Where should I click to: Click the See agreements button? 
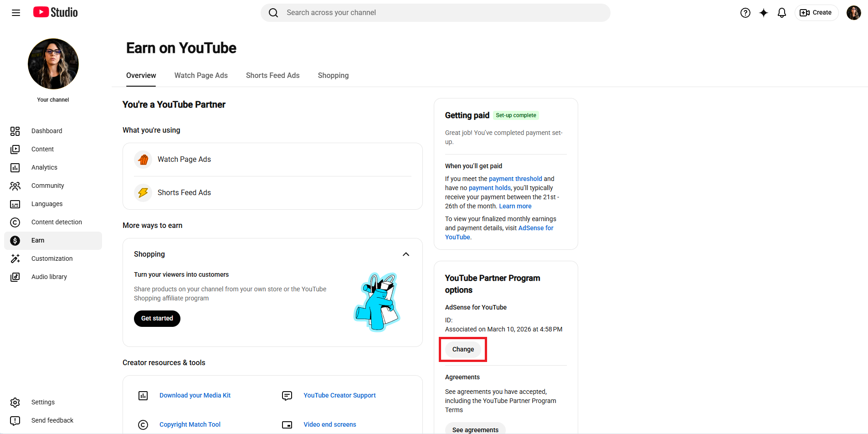pyautogui.click(x=475, y=429)
